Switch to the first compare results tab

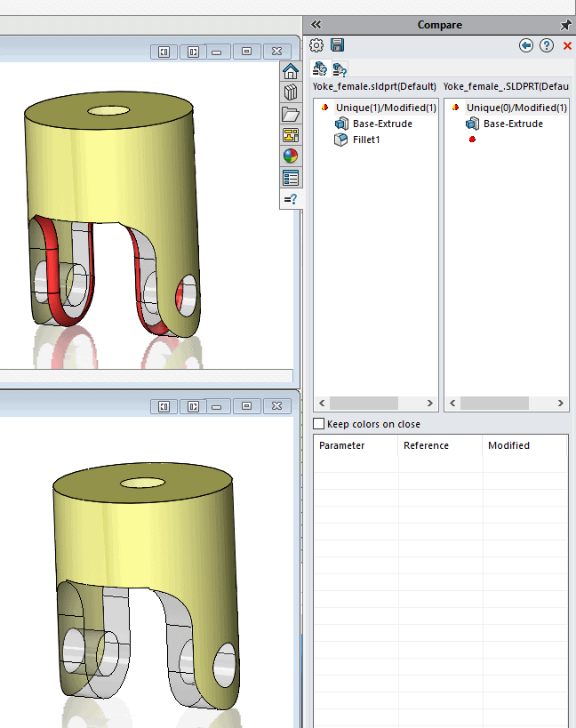(320, 68)
